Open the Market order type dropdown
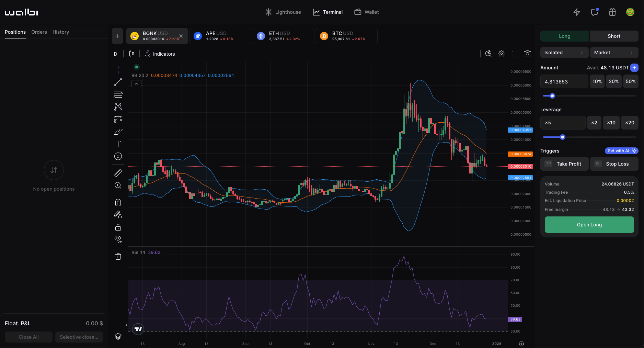The width and height of the screenshot is (644, 348). pyautogui.click(x=614, y=53)
